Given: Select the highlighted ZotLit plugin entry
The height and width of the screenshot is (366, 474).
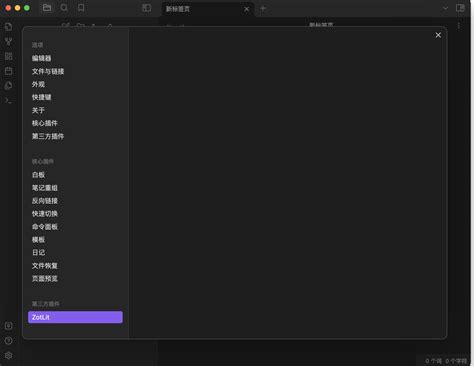Looking at the screenshot, I should click(x=75, y=317).
